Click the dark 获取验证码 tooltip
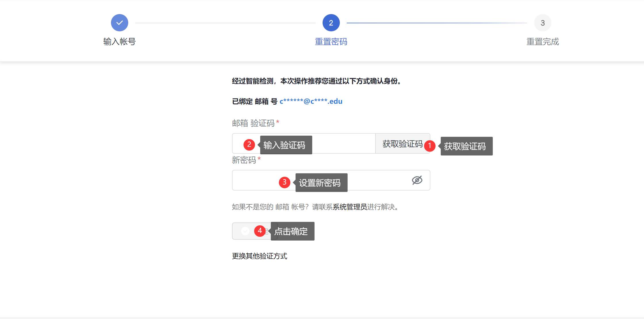The width and height of the screenshot is (644, 319). pyautogui.click(x=466, y=146)
